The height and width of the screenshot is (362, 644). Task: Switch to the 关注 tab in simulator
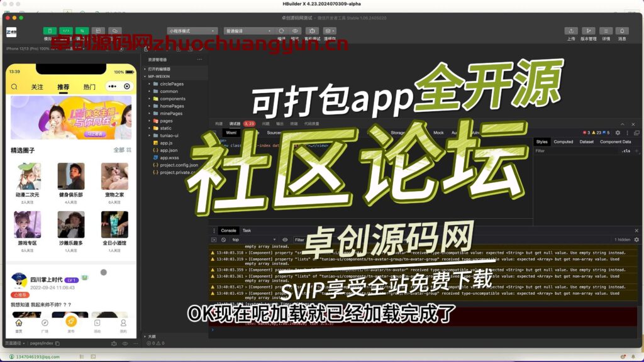(x=37, y=87)
